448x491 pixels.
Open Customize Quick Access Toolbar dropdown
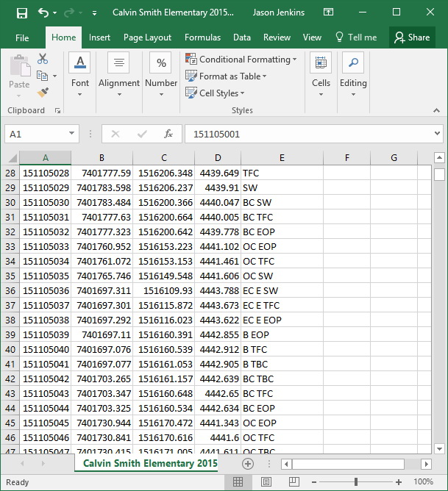94,13
